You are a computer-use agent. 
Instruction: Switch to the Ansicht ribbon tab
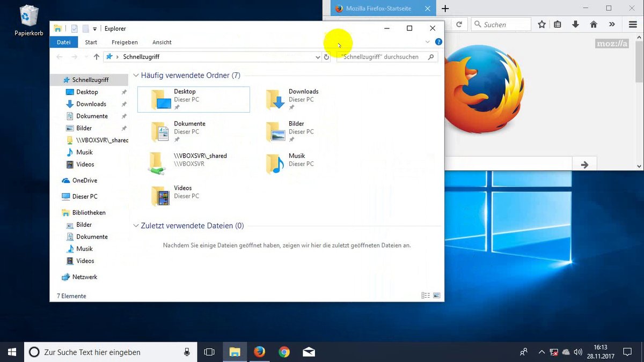(162, 42)
